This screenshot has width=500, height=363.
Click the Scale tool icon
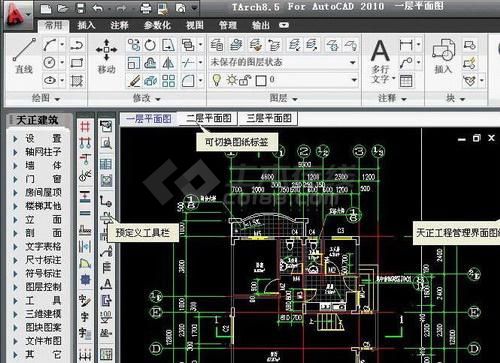pos(134,63)
